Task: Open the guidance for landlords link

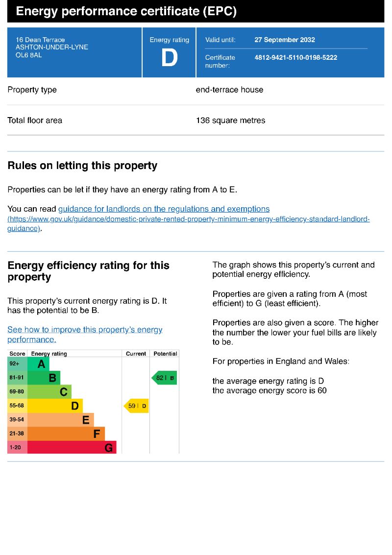Action: click(164, 209)
